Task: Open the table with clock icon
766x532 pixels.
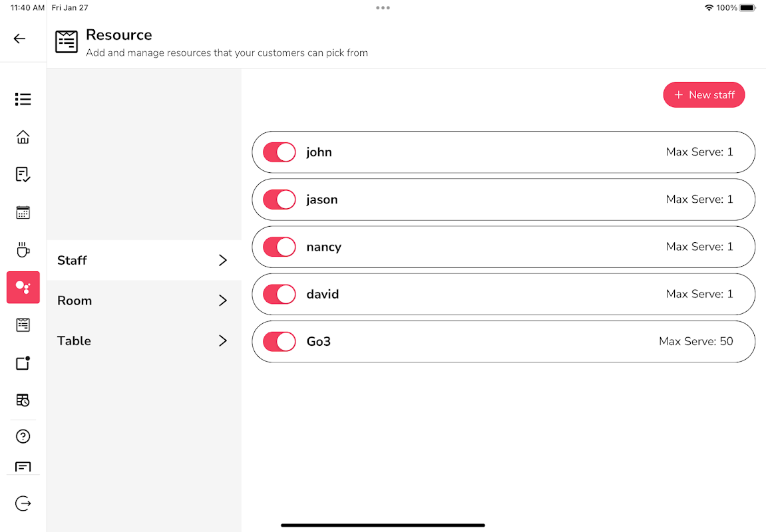Action: click(x=23, y=400)
